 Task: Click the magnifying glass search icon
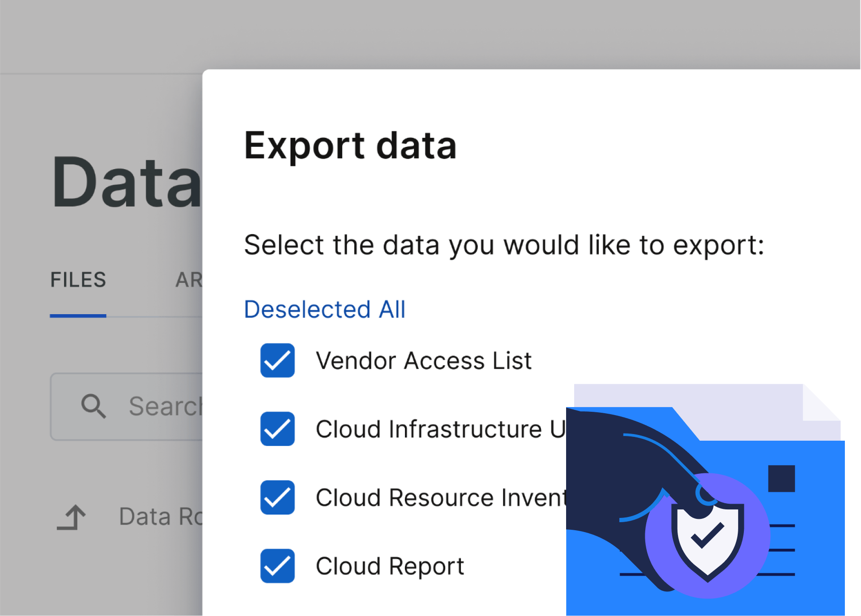tap(93, 406)
